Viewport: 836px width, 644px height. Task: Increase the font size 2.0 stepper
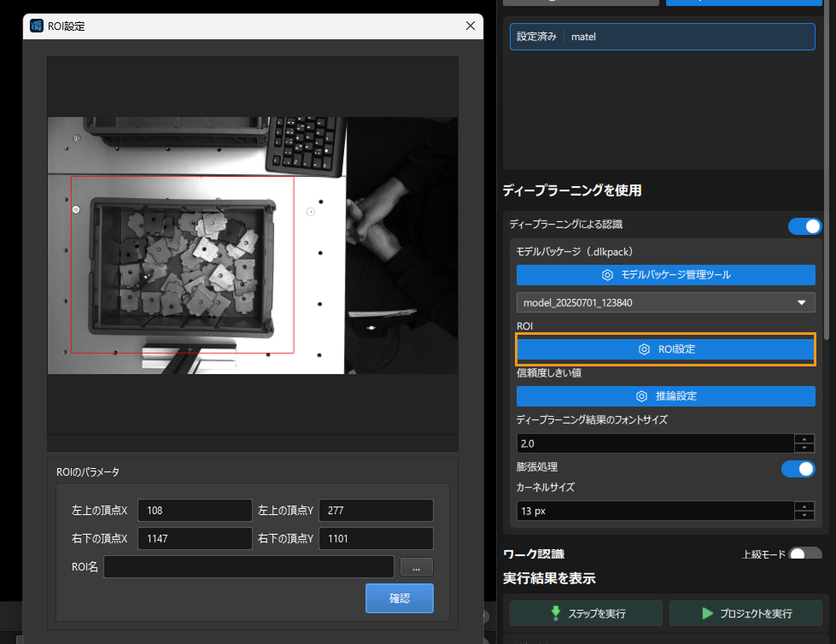pos(804,439)
